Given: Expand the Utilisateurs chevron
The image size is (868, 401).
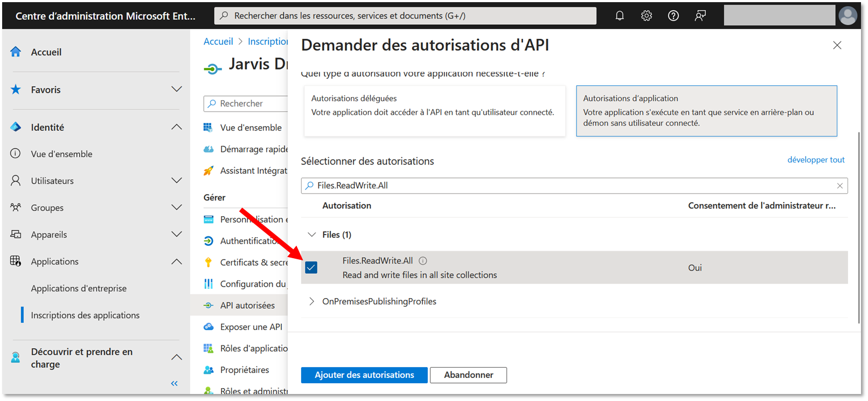Looking at the screenshot, I should coord(176,180).
